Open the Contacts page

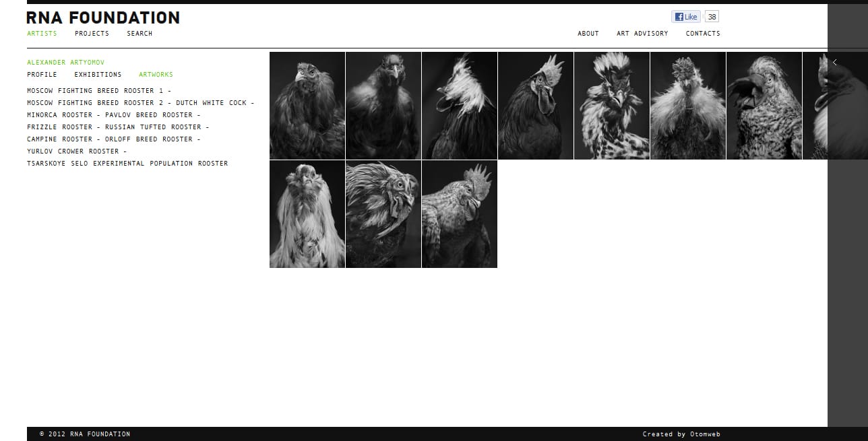[x=703, y=34]
